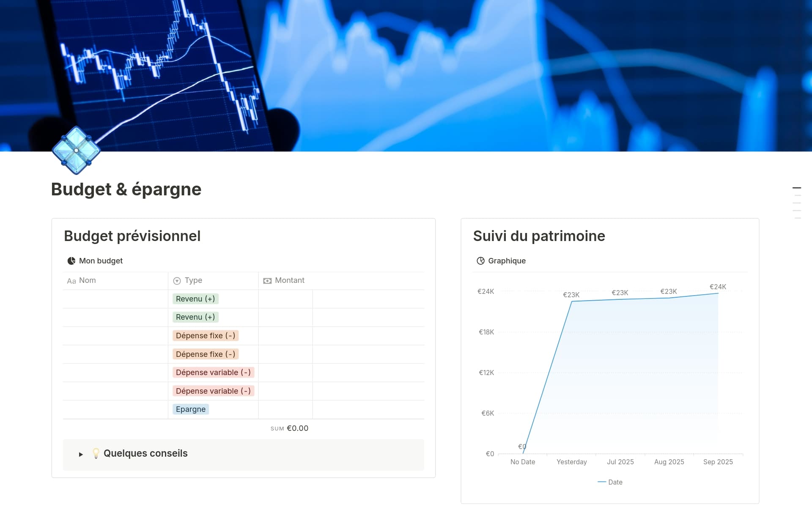This screenshot has height=507, width=812.
Task: Click the Montant column currency icon
Action: (x=267, y=281)
